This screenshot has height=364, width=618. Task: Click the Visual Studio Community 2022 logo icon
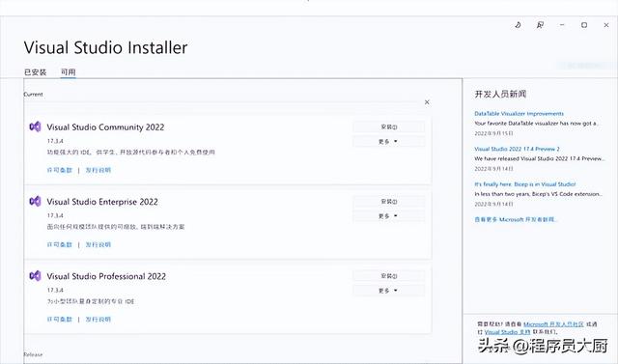click(35, 126)
